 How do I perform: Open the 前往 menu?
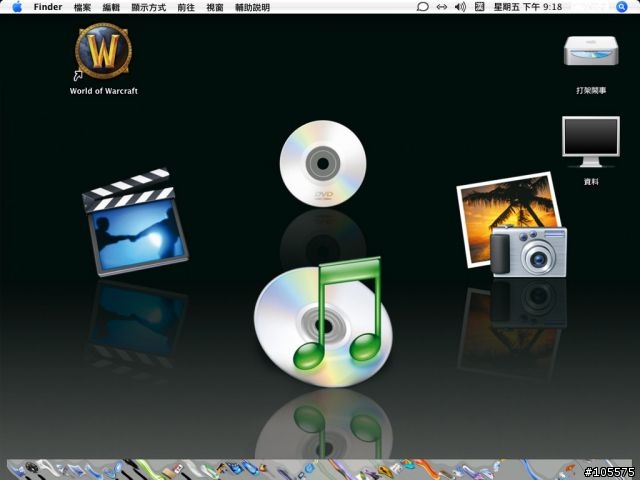186,7
